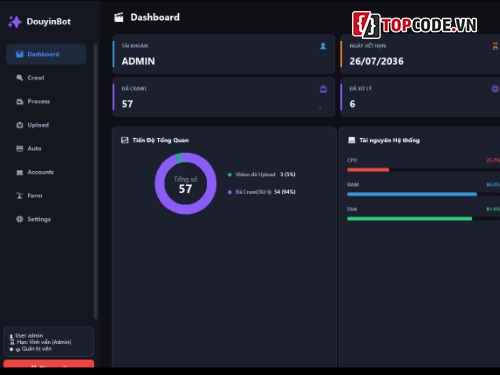The height and width of the screenshot is (375, 500).
Task: Click the hourglass icon in the Ngày Hết Hạn card
Action: point(495,46)
